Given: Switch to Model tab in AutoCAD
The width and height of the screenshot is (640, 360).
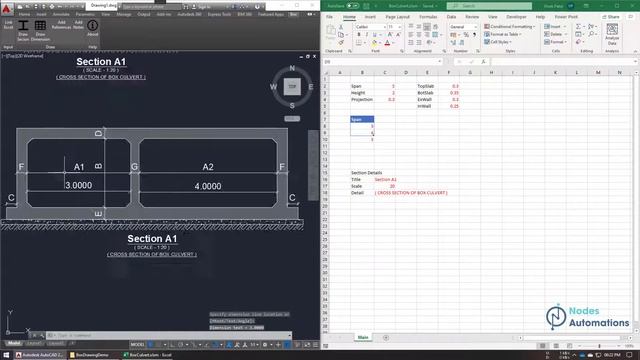Looking at the screenshot, I should pos(14,344).
